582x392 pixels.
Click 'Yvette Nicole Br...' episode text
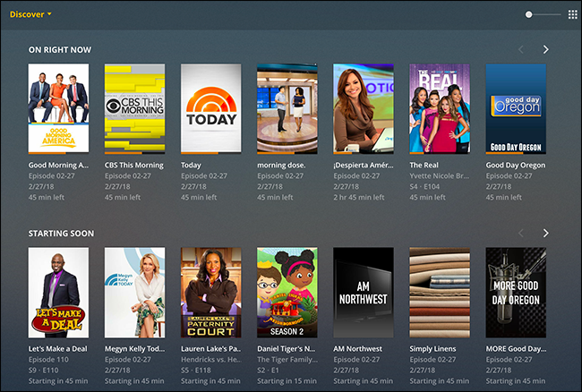pos(440,176)
